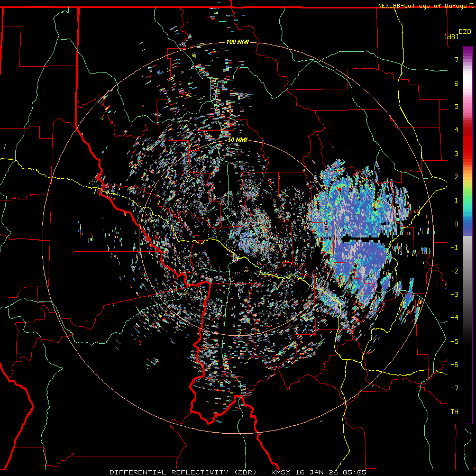Click the 05:05 time stamp
The height and width of the screenshot is (476, 476).
[354, 472]
